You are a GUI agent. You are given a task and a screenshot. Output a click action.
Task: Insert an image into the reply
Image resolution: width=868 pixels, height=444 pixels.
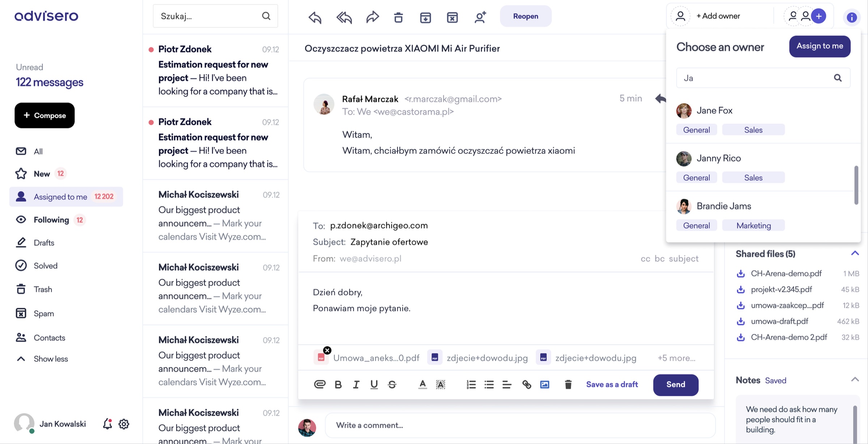(x=545, y=384)
